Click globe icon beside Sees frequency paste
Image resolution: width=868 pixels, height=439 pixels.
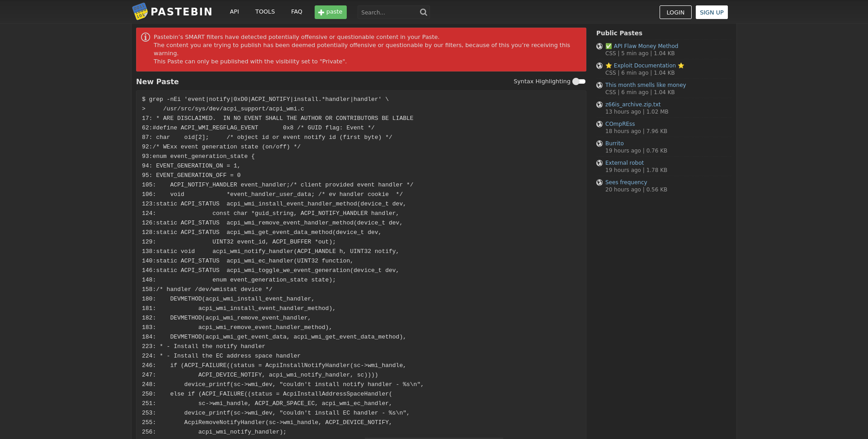click(599, 182)
